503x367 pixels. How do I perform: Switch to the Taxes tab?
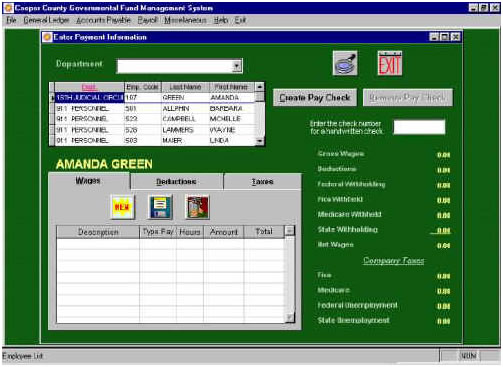[x=262, y=182]
